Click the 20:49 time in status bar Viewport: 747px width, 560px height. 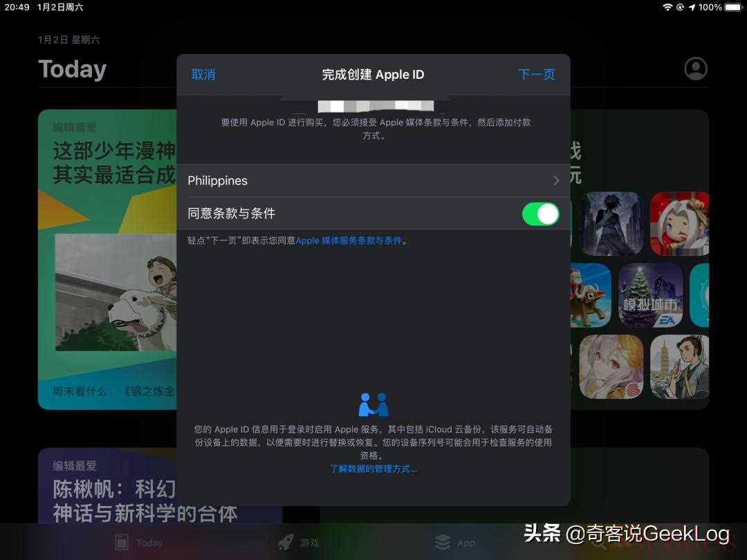pyautogui.click(x=17, y=7)
